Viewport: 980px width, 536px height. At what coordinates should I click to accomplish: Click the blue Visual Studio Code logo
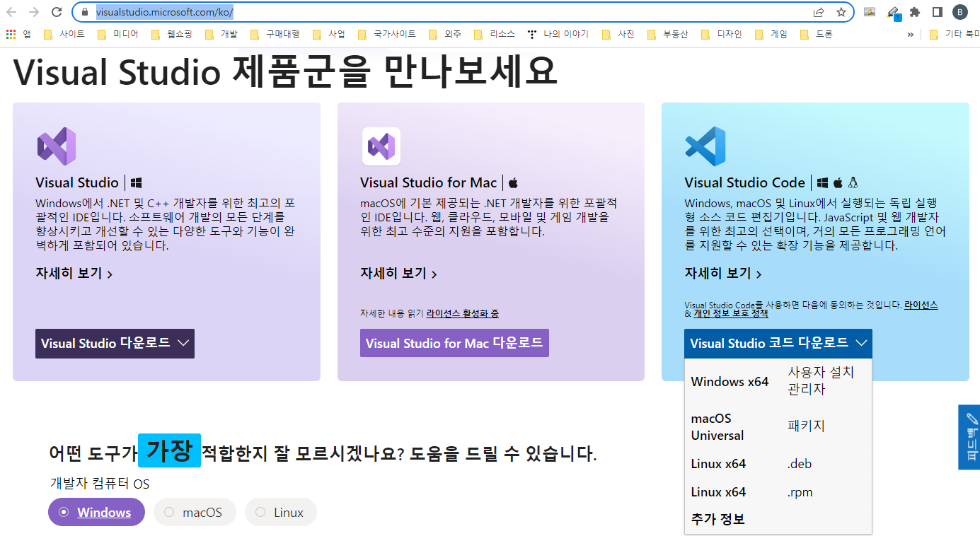tap(705, 146)
